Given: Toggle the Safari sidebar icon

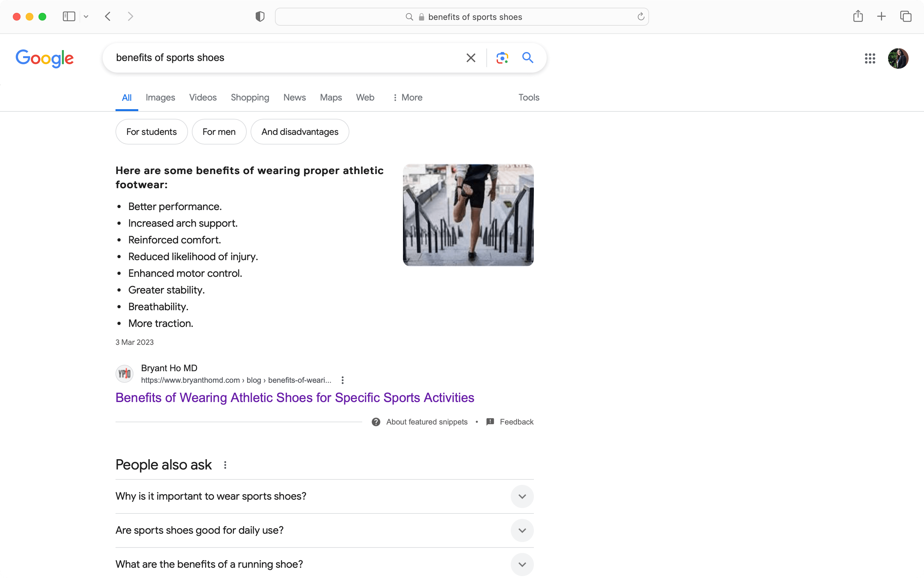Looking at the screenshot, I should (69, 16).
